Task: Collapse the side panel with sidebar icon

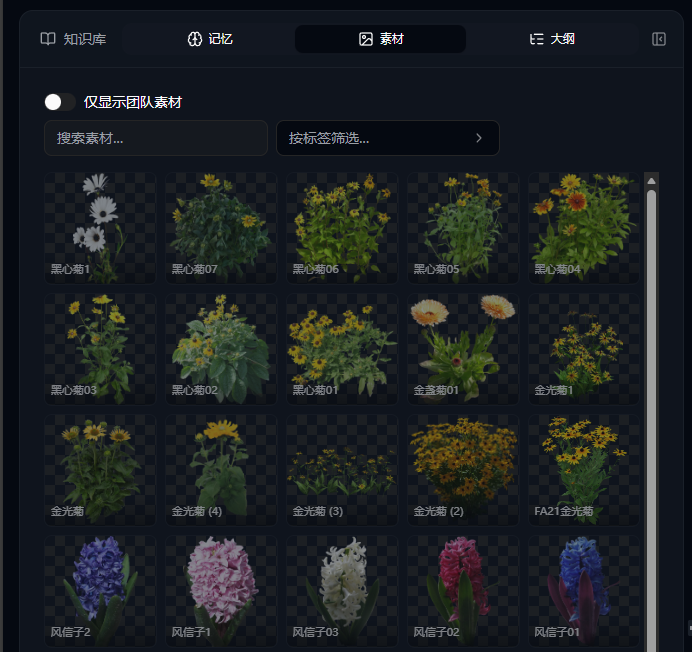Action: coord(658,39)
